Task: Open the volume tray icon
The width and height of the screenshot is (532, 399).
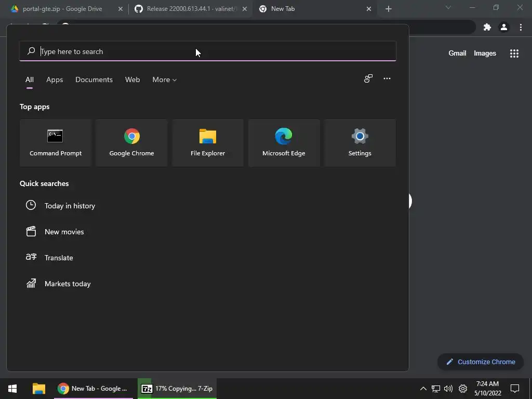Action: [x=448, y=389]
